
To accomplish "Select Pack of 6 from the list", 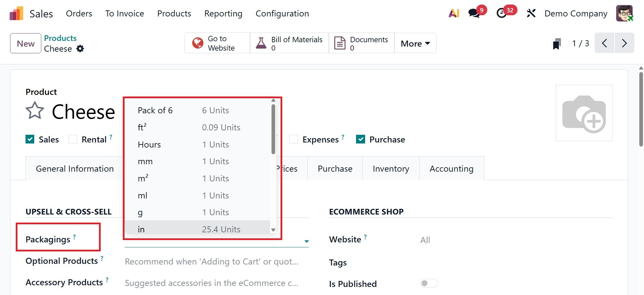I will tap(155, 111).
